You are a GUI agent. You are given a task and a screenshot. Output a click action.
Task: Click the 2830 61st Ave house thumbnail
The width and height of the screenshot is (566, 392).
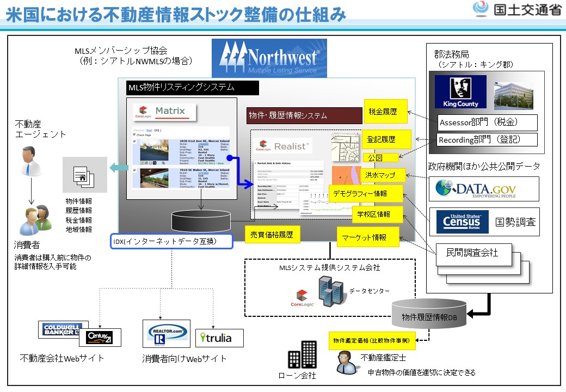click(154, 151)
